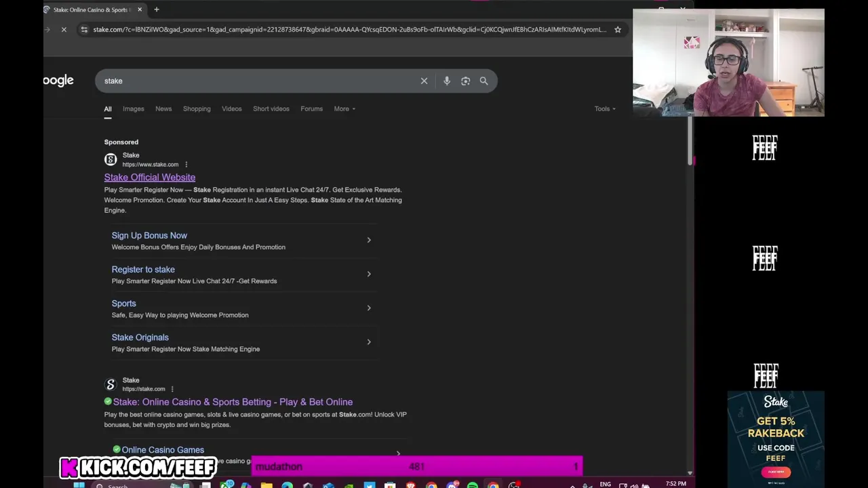
Task: Open search by image camera icon
Action: (465, 81)
